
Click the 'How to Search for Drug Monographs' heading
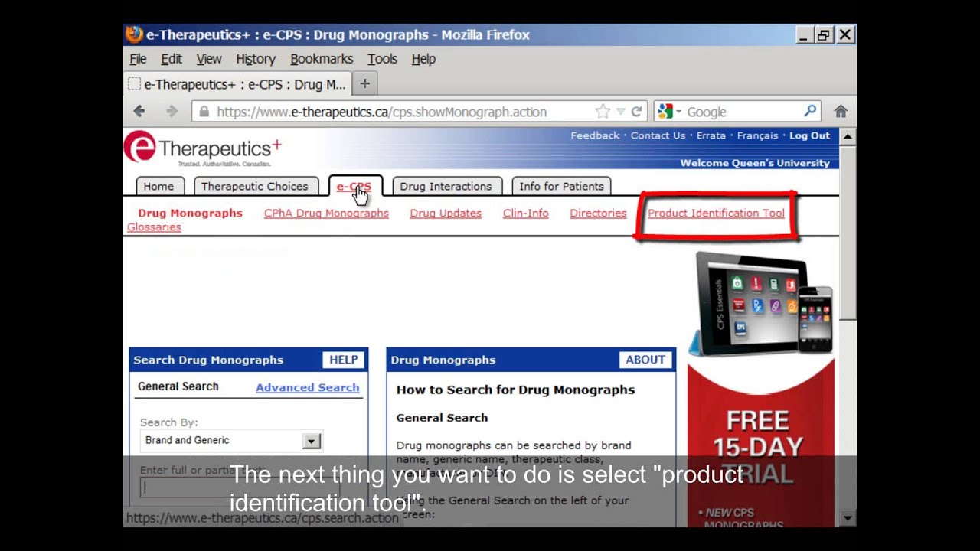515,390
